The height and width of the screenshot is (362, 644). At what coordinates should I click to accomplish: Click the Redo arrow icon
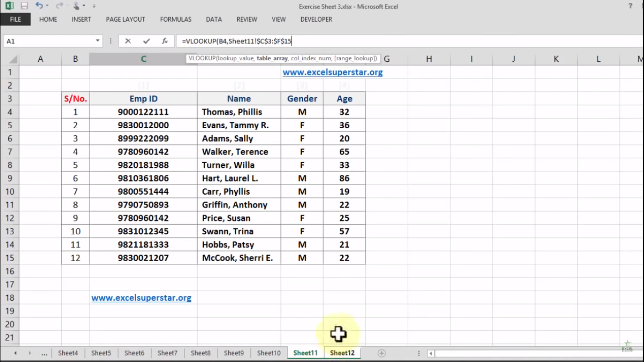(58, 6)
